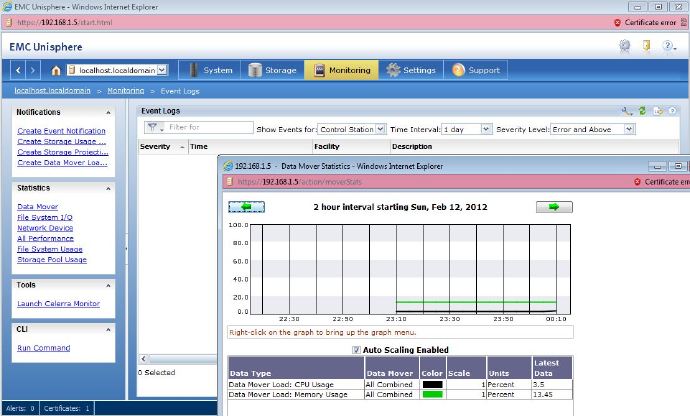Click the Facility column header
Screen dimensions: 690x416
[x=351, y=147]
